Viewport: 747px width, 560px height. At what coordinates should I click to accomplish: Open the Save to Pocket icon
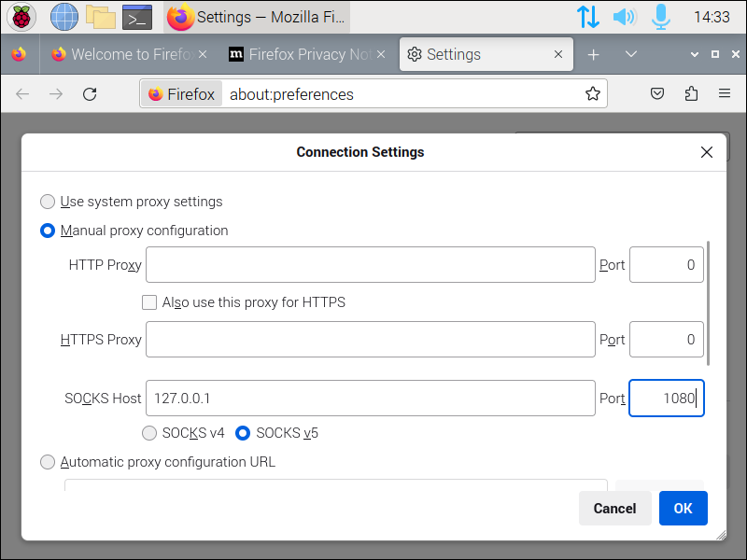point(657,93)
